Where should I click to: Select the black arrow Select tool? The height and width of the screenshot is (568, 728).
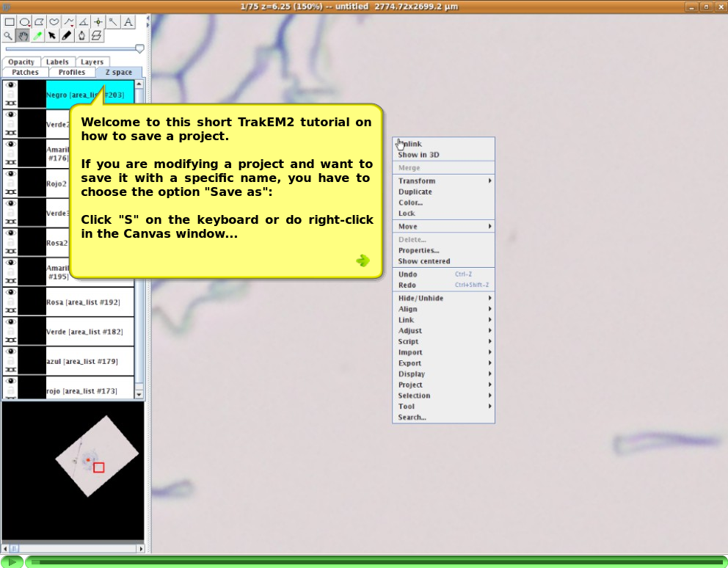(x=52, y=36)
